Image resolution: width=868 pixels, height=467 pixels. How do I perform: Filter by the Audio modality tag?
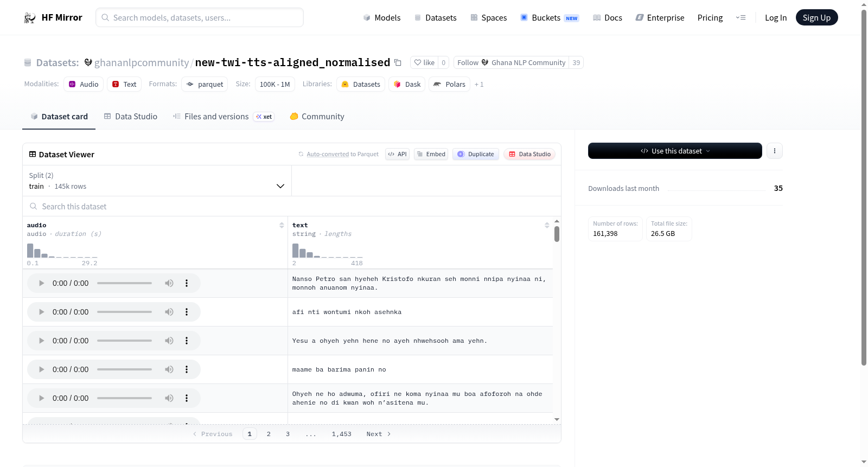(x=84, y=84)
